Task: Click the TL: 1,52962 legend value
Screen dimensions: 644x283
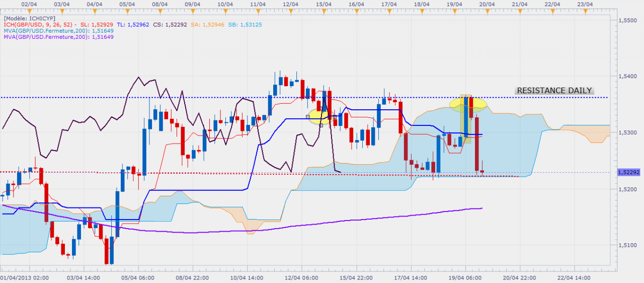Action: [x=133, y=24]
